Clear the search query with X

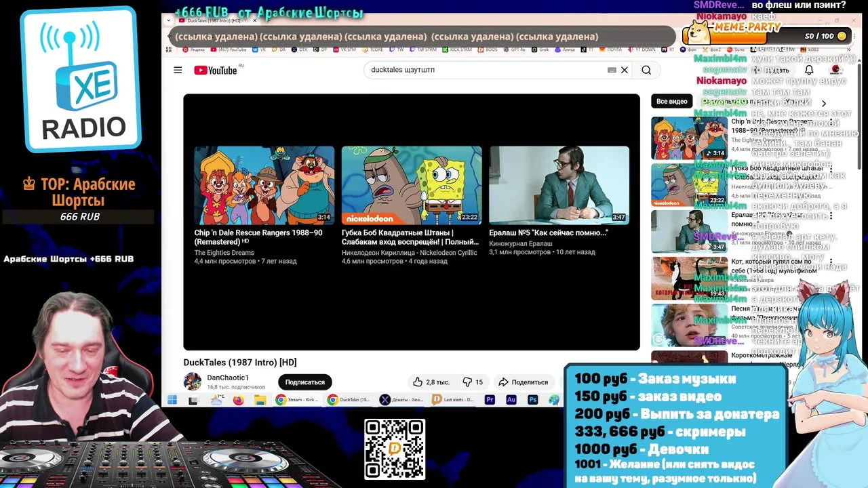pos(625,70)
